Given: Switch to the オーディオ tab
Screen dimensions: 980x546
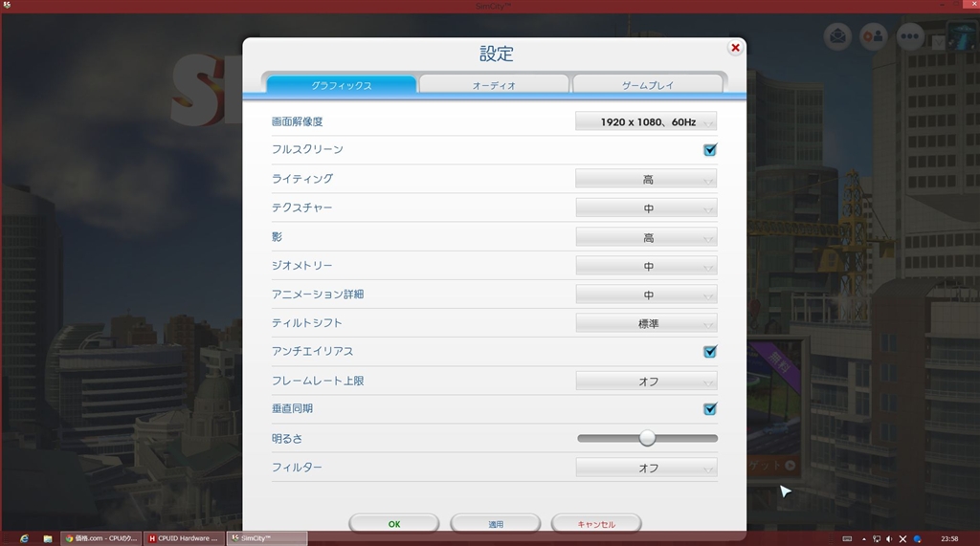Looking at the screenshot, I should (494, 85).
